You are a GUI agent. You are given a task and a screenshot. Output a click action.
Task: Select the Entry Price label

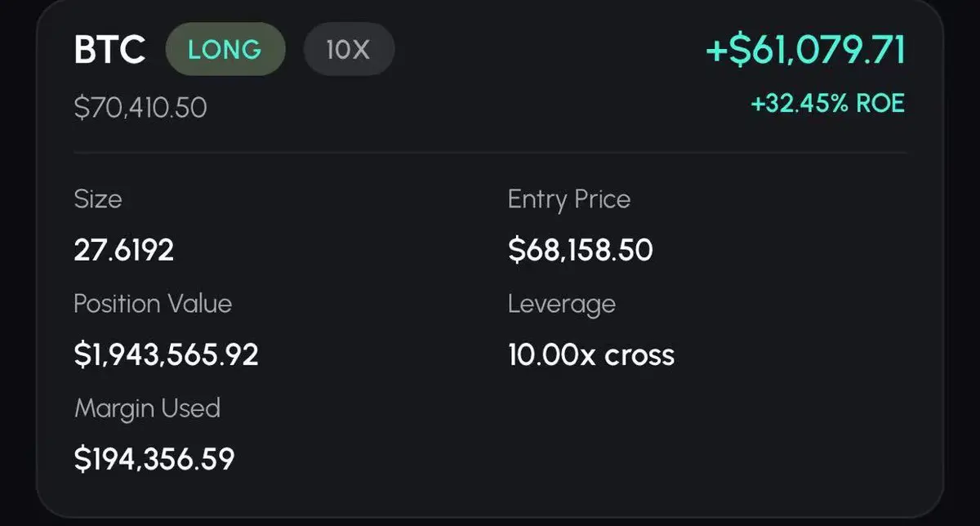pos(568,199)
